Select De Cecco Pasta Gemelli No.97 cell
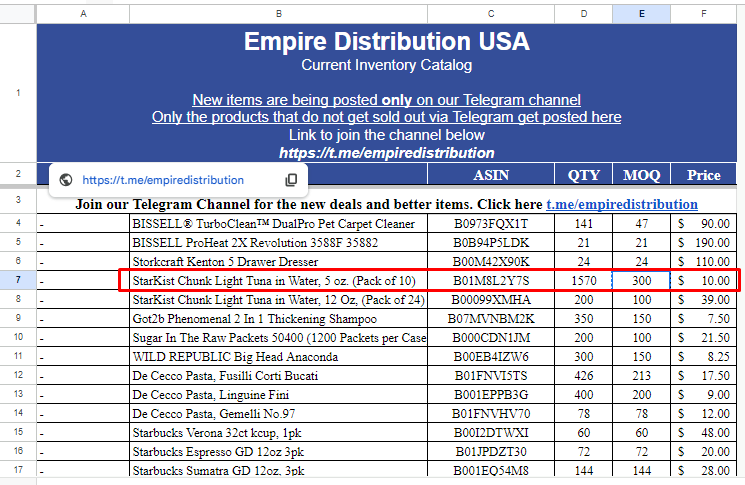The height and width of the screenshot is (485, 745). click(278, 413)
